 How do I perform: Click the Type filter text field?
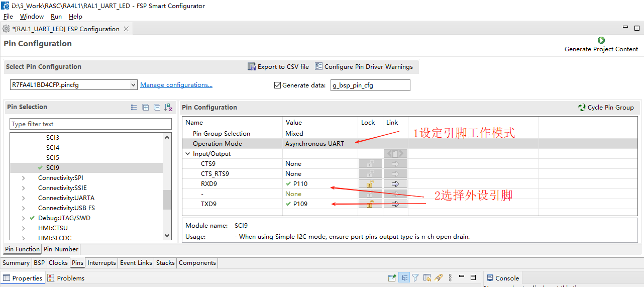point(91,124)
